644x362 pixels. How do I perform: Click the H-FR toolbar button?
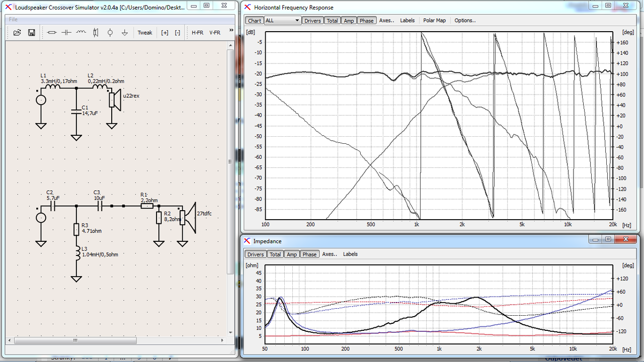(197, 32)
